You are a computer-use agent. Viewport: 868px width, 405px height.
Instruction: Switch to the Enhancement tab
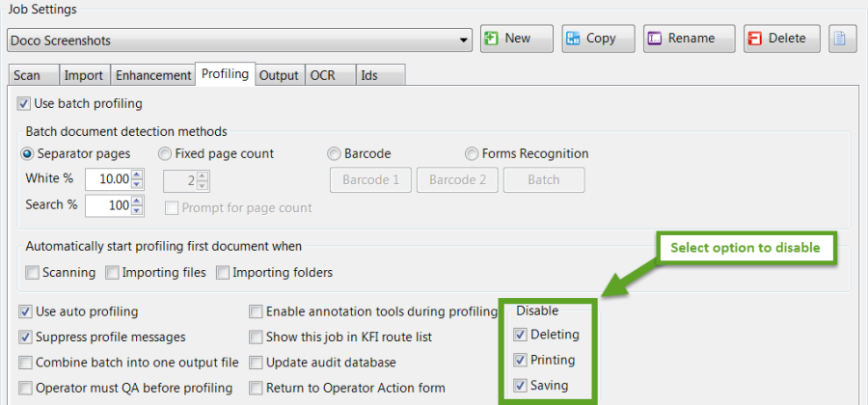point(153,75)
